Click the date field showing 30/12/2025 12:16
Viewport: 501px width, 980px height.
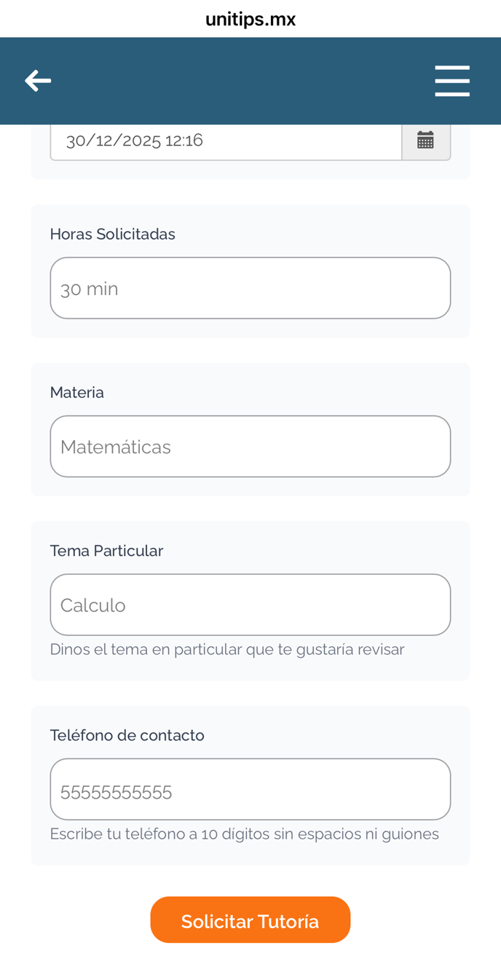tap(226, 141)
